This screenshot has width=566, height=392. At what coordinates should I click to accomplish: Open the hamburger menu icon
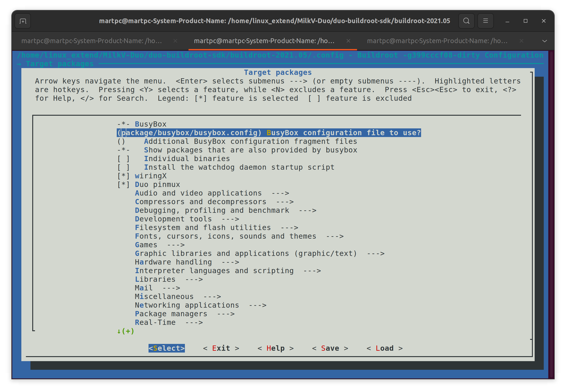point(485,21)
